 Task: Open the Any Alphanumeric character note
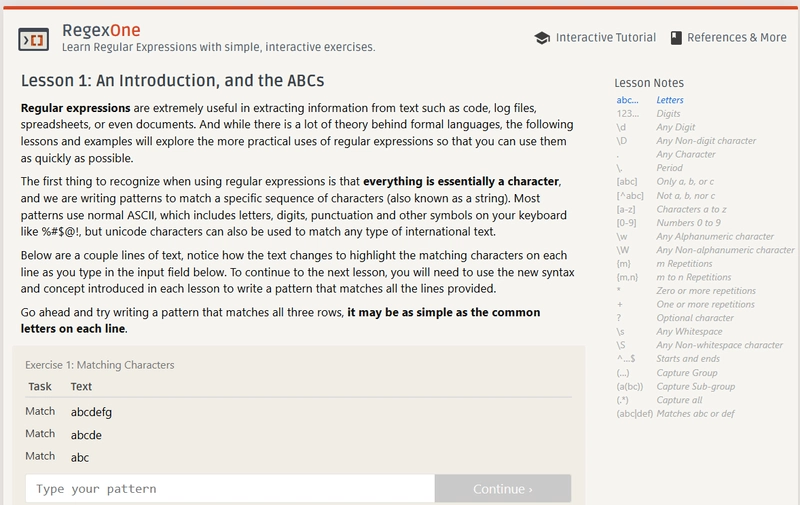(x=716, y=237)
